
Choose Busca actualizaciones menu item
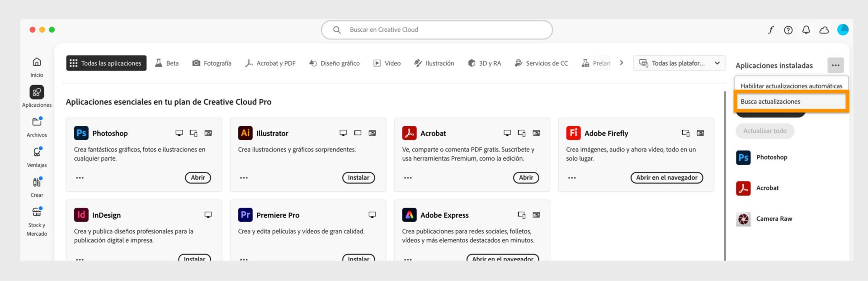point(791,102)
